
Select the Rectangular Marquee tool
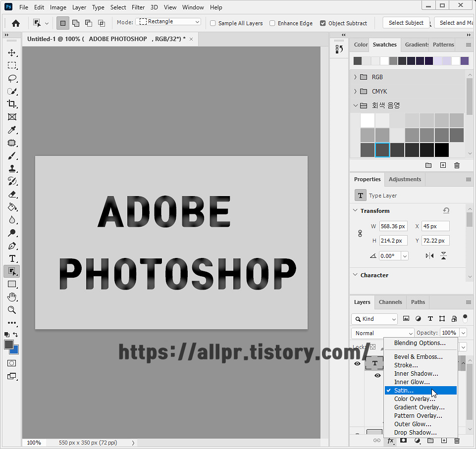pos(12,65)
